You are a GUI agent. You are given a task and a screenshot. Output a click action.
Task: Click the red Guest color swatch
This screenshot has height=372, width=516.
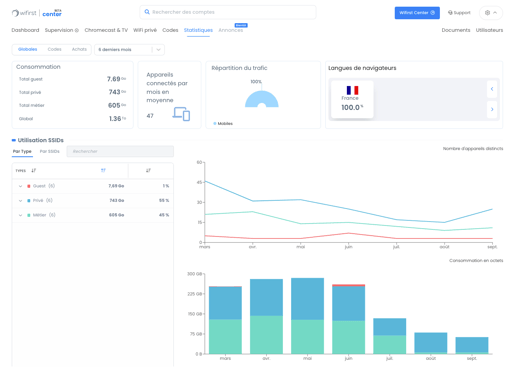29,186
